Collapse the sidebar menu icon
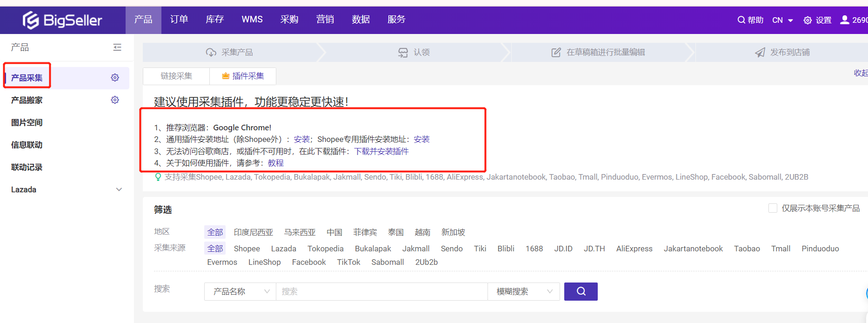 [117, 47]
